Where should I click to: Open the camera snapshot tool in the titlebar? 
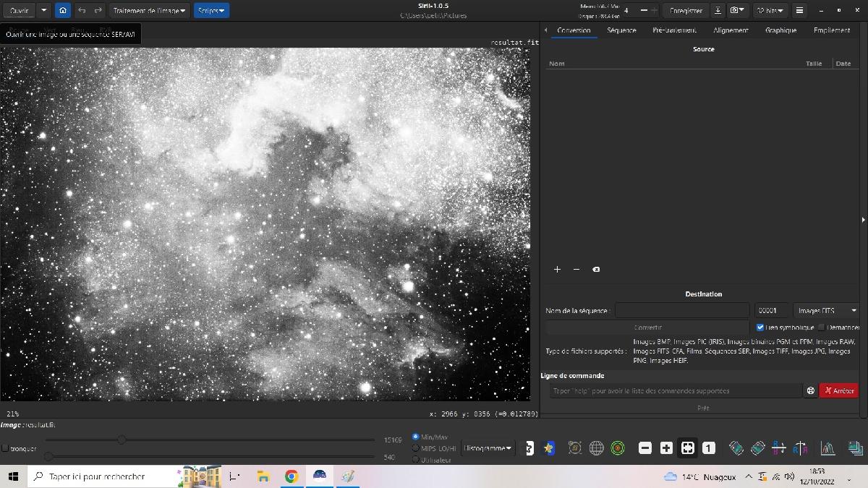(735, 10)
